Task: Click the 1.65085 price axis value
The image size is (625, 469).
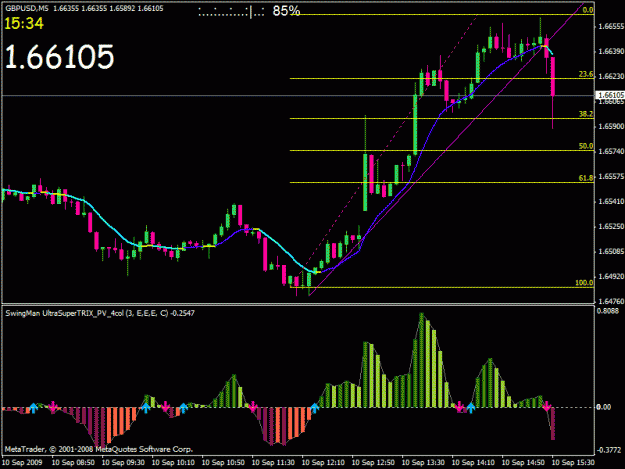Action: 611,251
